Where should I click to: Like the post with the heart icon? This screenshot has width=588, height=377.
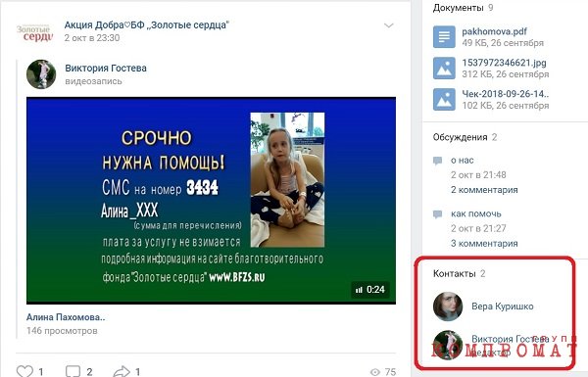pos(24,371)
